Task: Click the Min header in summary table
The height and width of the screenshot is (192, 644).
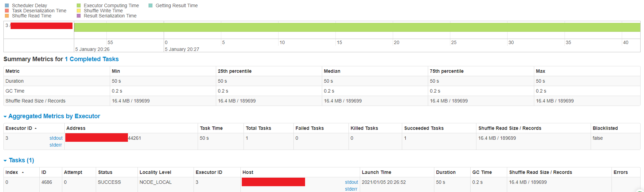Action: [x=116, y=71]
